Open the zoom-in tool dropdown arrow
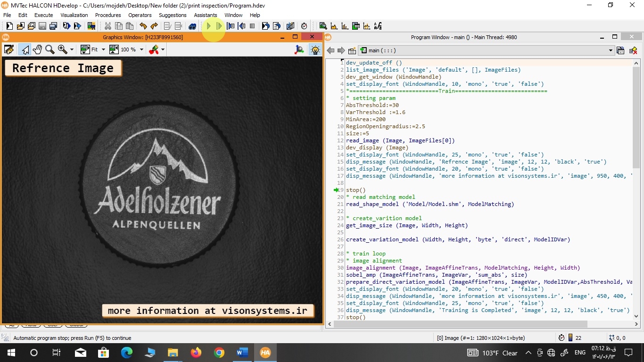 click(x=72, y=49)
